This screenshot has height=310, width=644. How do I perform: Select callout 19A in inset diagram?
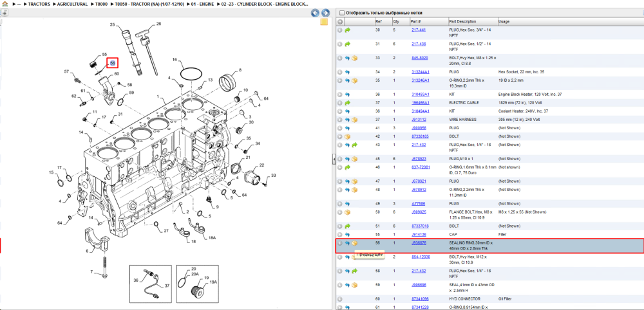coord(213,282)
